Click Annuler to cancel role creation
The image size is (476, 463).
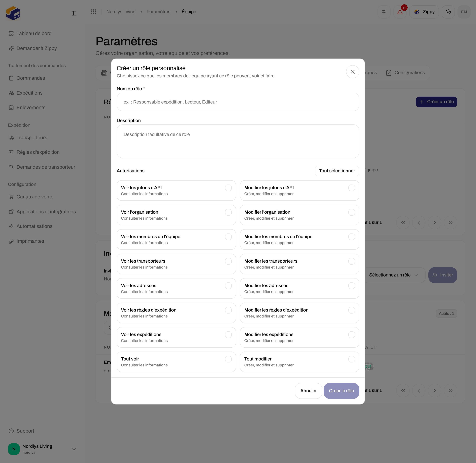pos(308,391)
